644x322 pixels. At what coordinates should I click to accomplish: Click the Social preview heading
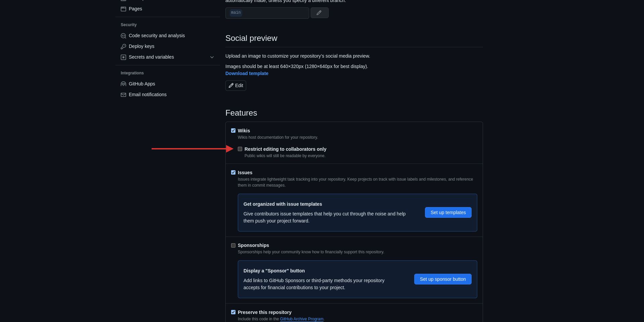coord(251,38)
